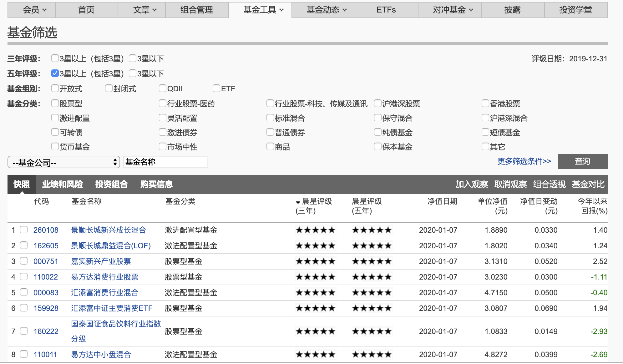Open 更多筛选条件 for advanced filters

tap(523, 162)
